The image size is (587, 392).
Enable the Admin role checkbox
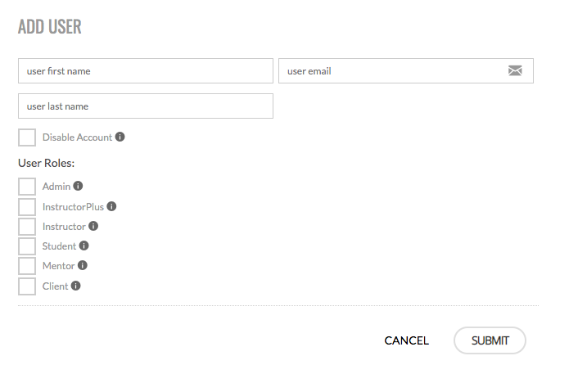pos(27,187)
